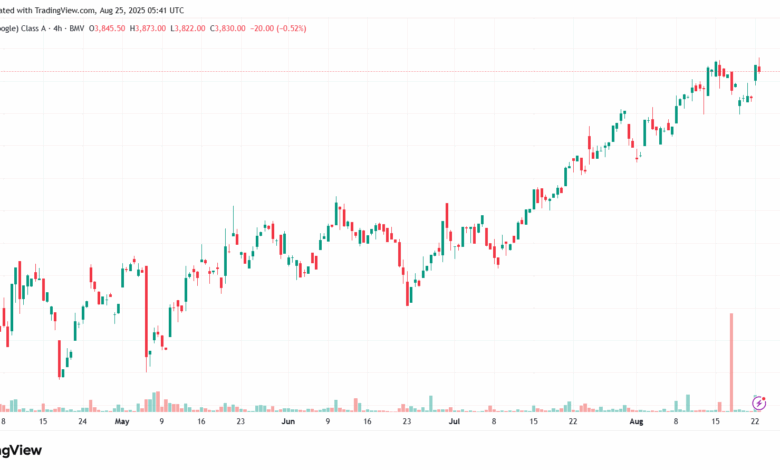Click the TradingView.com timestamp header text
The width and height of the screenshot is (780, 470).
pyautogui.click(x=92, y=10)
